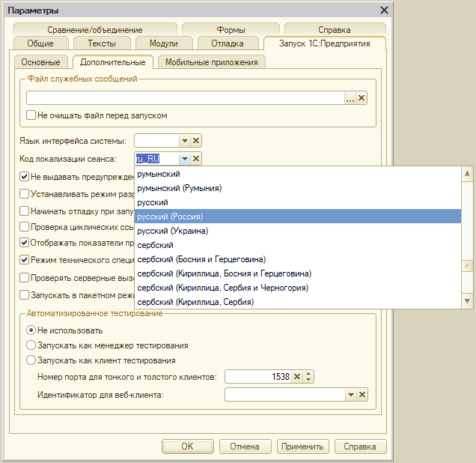Select Запуск 1С:Предприятия tab
Image resolution: width=476 pixels, height=463 pixels.
[x=325, y=43]
